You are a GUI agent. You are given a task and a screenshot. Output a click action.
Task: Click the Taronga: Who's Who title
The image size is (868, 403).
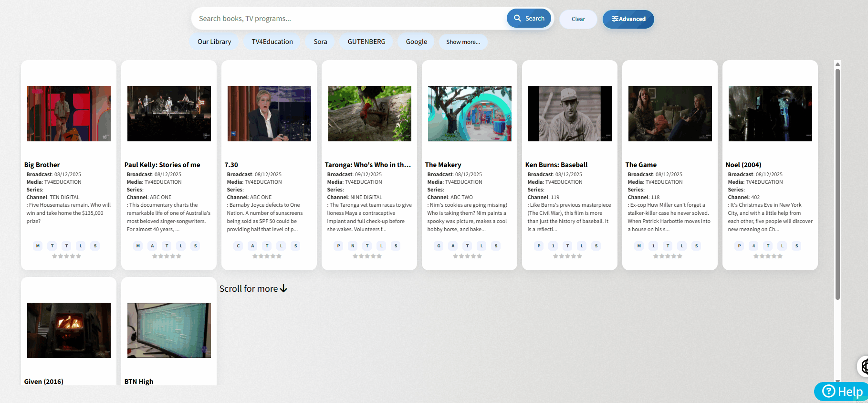pyautogui.click(x=368, y=165)
